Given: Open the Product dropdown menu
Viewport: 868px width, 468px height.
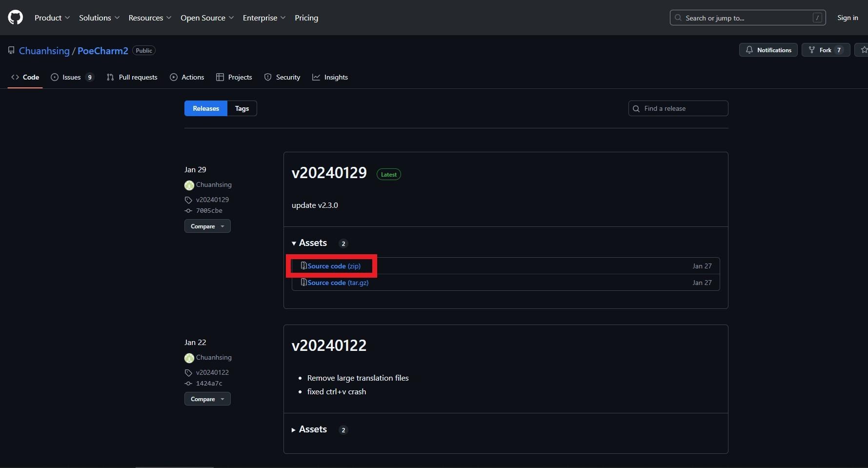Looking at the screenshot, I should [x=52, y=18].
